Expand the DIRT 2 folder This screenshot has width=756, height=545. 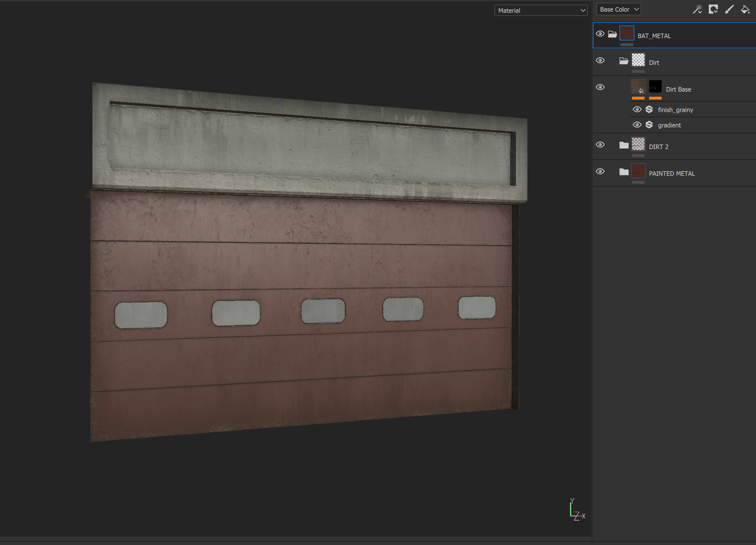[x=624, y=145]
